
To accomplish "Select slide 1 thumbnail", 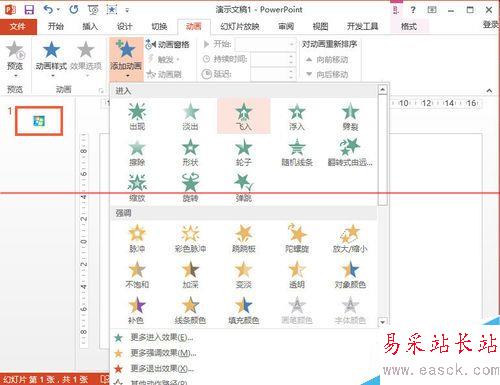I will point(39,121).
